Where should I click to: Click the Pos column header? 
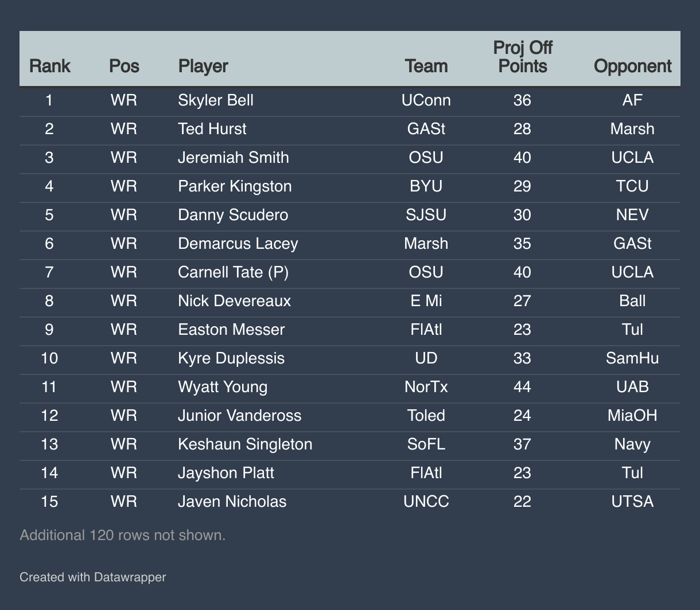click(x=124, y=66)
